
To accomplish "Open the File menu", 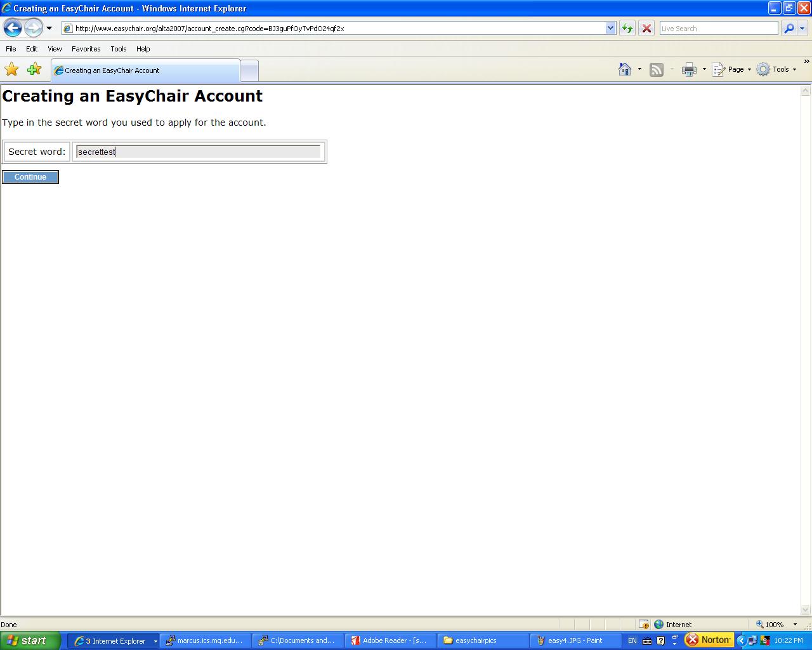I will coord(11,49).
